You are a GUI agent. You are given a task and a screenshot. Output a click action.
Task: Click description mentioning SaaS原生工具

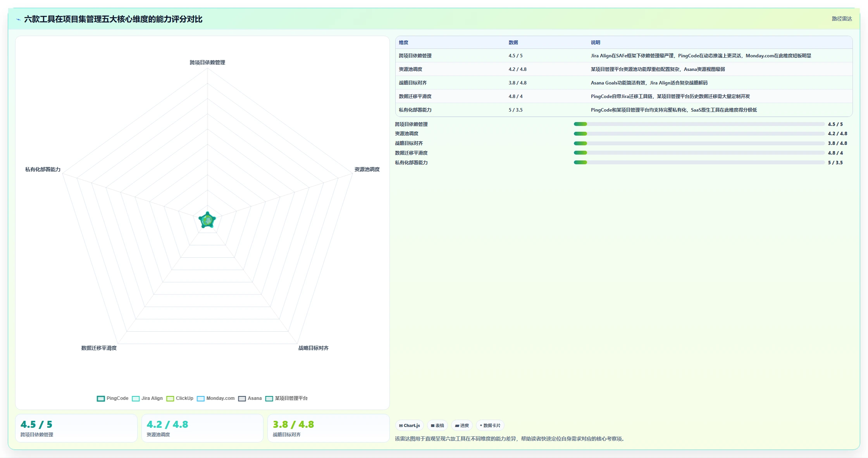[674, 110]
